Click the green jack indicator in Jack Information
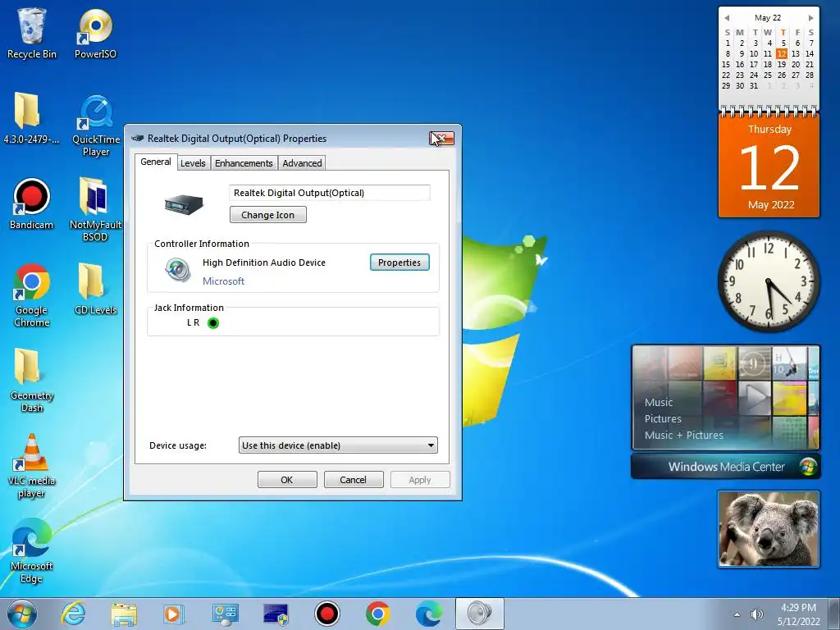The width and height of the screenshot is (840, 630). pyautogui.click(x=213, y=323)
